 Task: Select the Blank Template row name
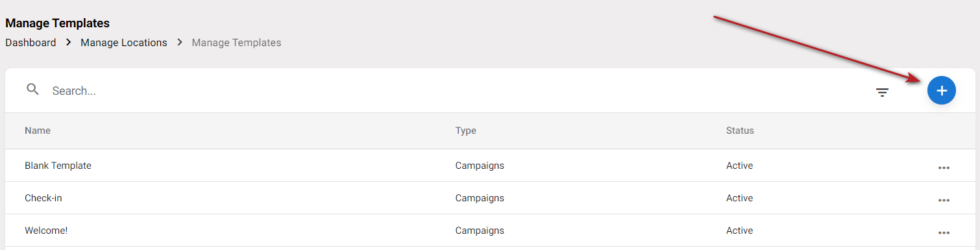pos(58,166)
